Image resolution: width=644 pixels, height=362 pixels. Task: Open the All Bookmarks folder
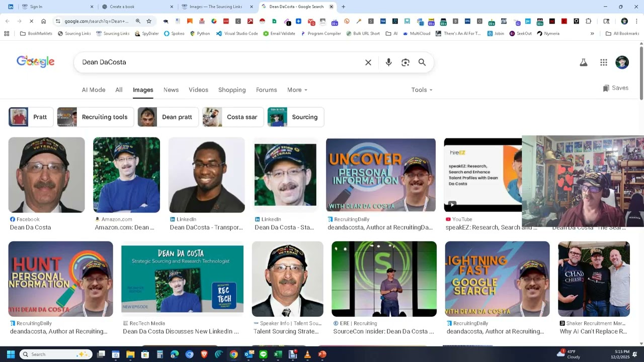(x=622, y=34)
